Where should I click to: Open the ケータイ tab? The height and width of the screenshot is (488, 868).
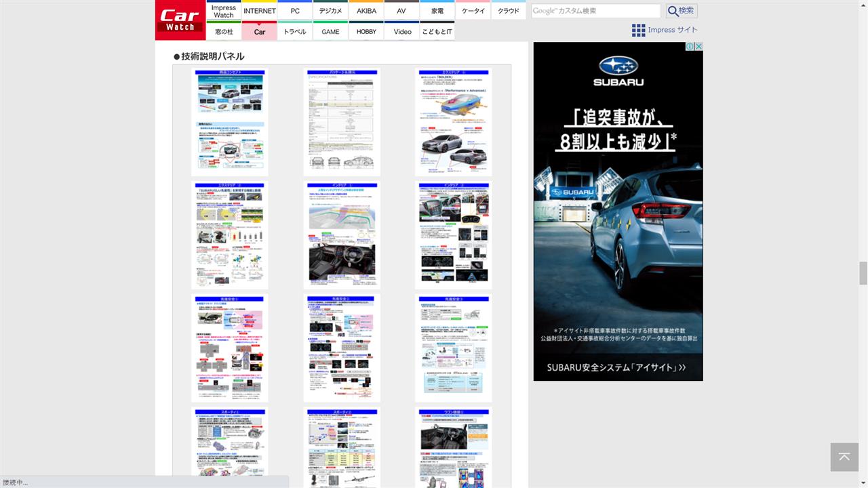[473, 11]
